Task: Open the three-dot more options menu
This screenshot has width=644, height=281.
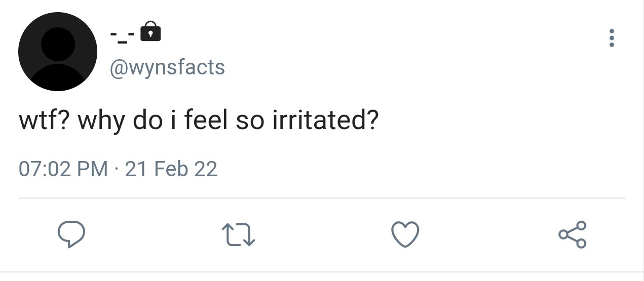Action: pyautogui.click(x=612, y=38)
